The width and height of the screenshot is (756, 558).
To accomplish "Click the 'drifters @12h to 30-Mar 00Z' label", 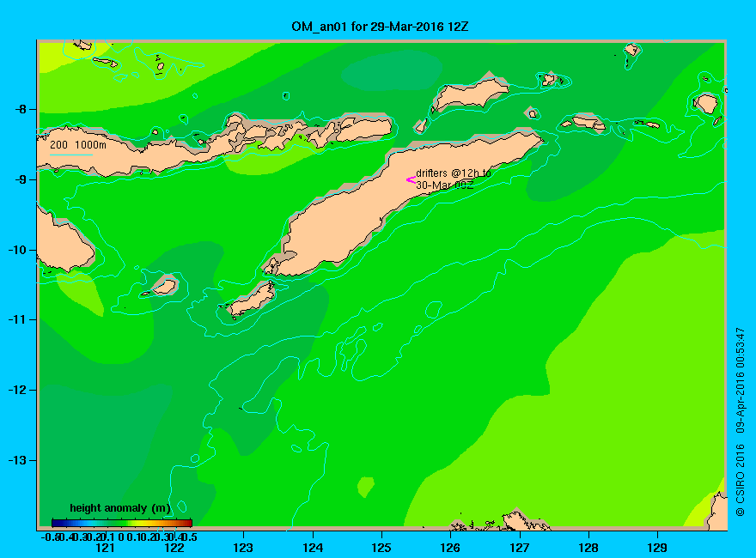I will [x=454, y=179].
